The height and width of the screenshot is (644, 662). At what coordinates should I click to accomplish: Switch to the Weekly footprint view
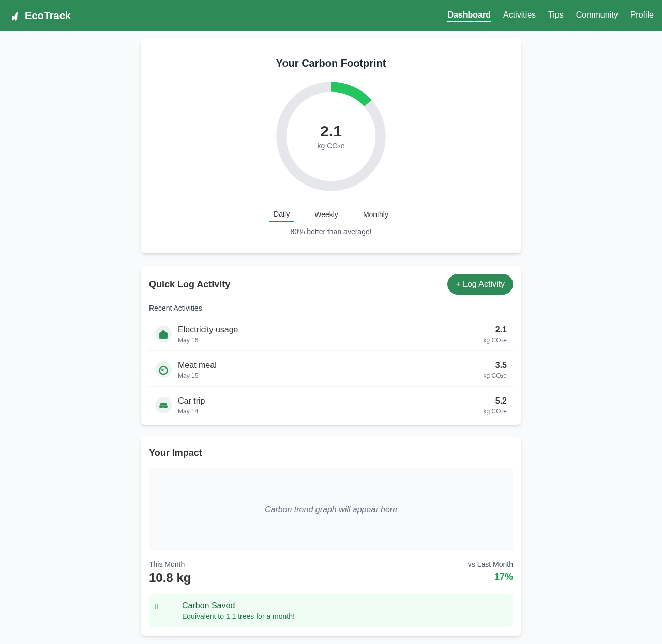click(x=326, y=214)
